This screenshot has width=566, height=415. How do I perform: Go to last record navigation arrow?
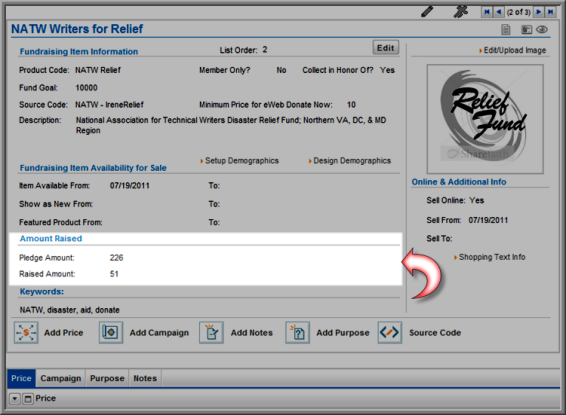click(x=550, y=12)
